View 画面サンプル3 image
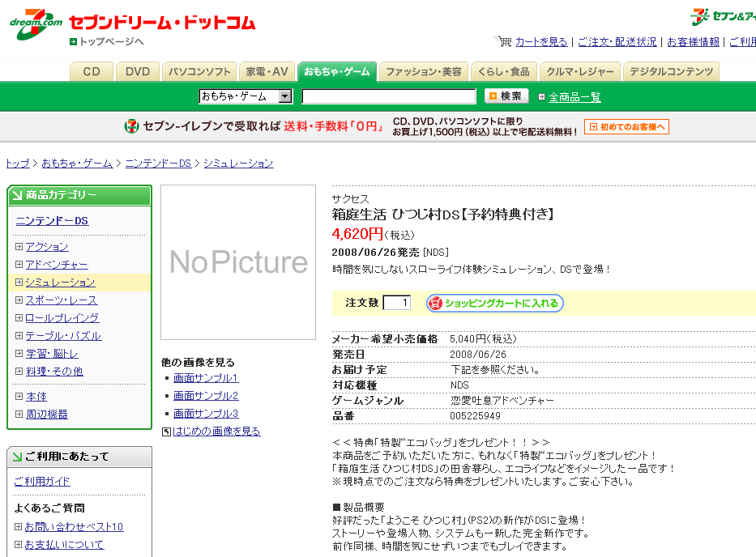This screenshot has width=756, height=557. pyautogui.click(x=206, y=414)
